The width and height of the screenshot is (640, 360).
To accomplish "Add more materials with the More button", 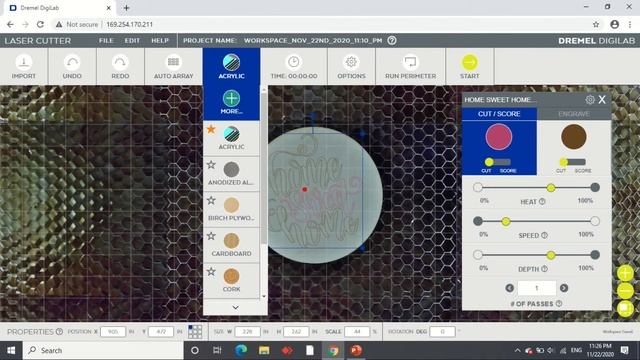I will (231, 102).
